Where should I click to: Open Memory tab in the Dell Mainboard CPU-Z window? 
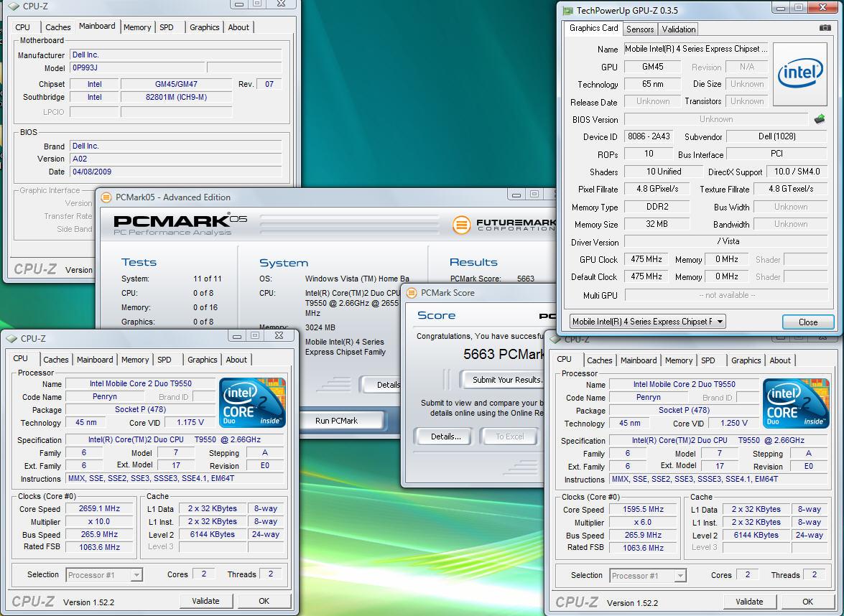coord(136,27)
